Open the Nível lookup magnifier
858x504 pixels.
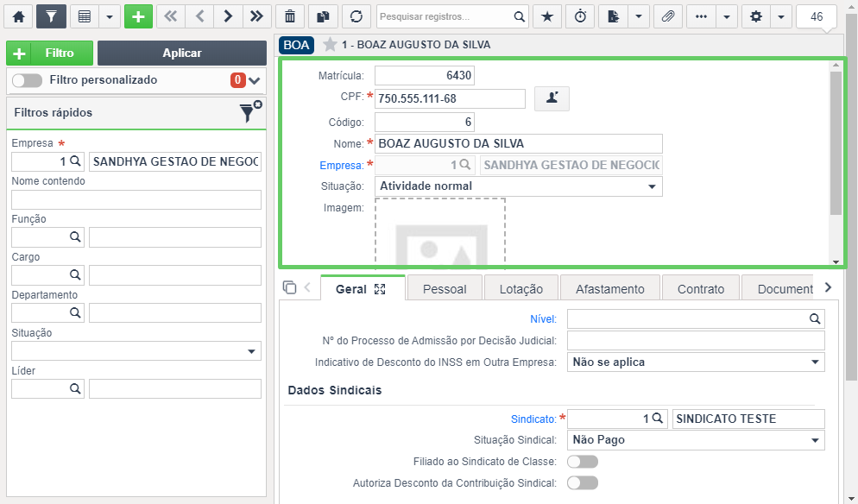(x=815, y=319)
